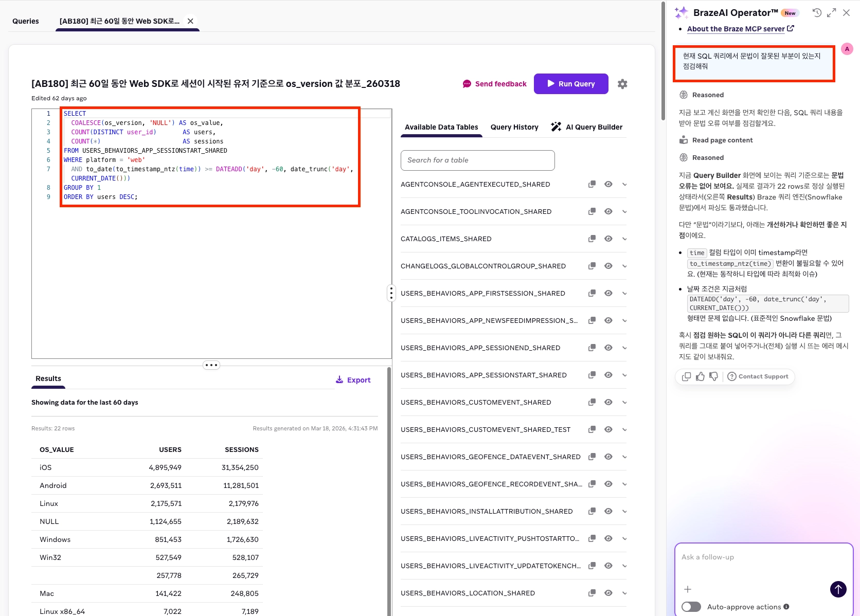Expand USERS_BEHAVIORS_CUSTOMEVENT_SHARED table columns
The image size is (860, 616).
(x=624, y=402)
